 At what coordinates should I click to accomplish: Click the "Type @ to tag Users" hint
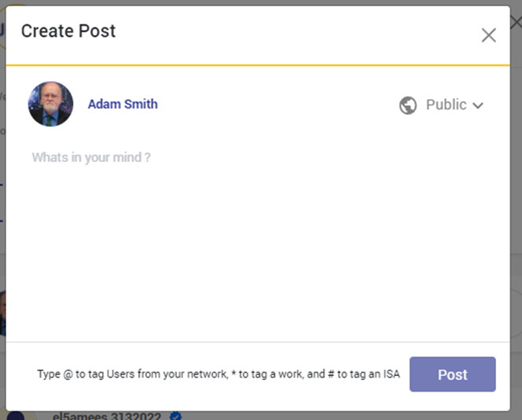point(86,374)
